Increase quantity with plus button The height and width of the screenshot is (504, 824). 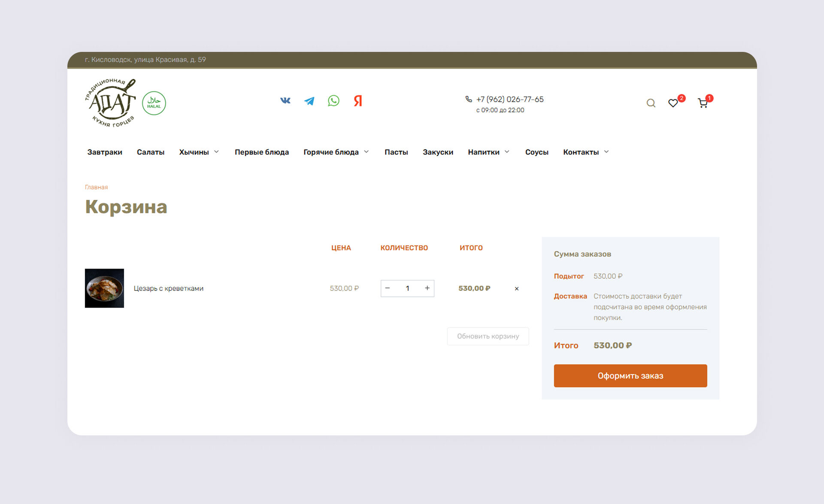pos(427,288)
